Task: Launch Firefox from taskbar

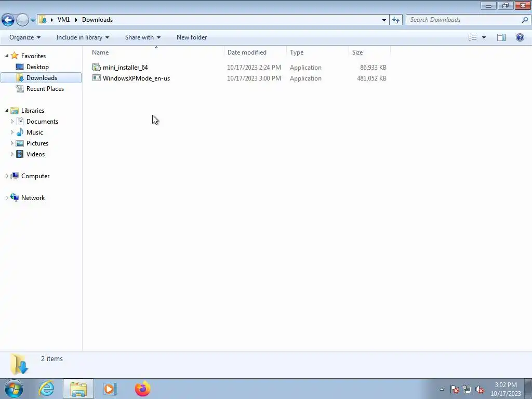Action: 142,389
